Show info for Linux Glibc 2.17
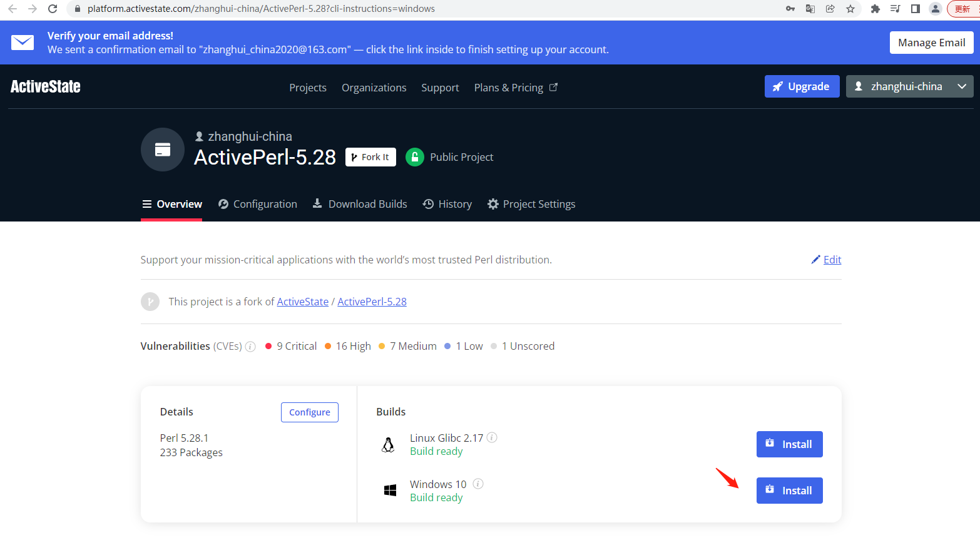The image size is (980, 545). click(492, 437)
